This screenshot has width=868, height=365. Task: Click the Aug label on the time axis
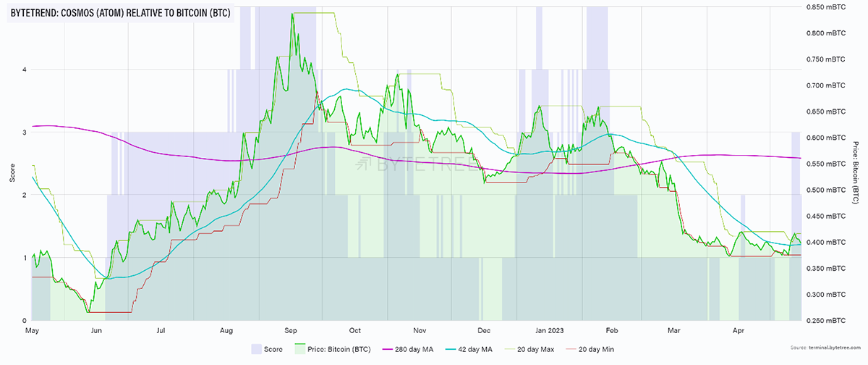click(x=226, y=330)
